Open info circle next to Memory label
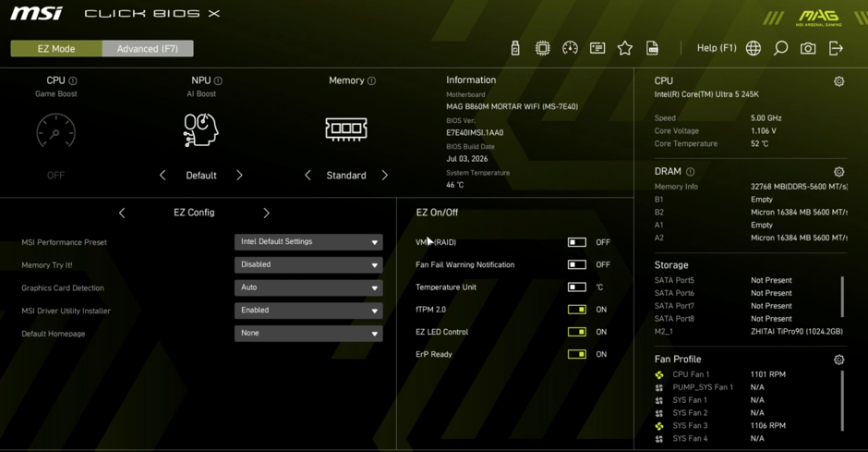Viewport: 868px width, 452px height. point(371,80)
